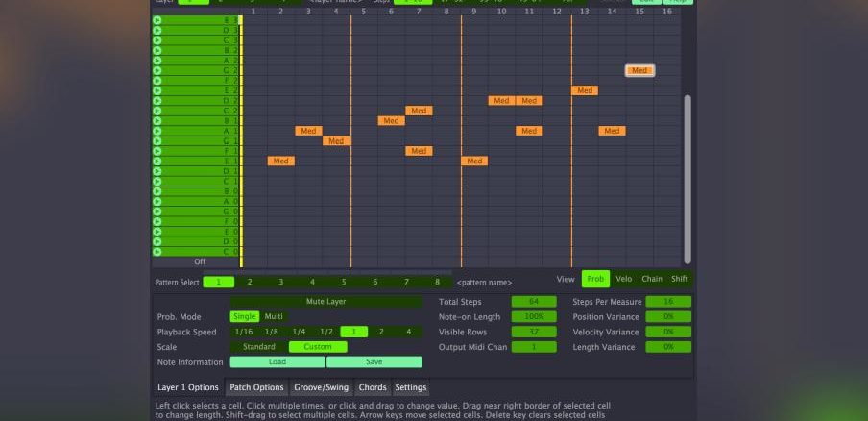This screenshot has width=868, height=421.
Task: Save note information
Action: pyautogui.click(x=374, y=361)
